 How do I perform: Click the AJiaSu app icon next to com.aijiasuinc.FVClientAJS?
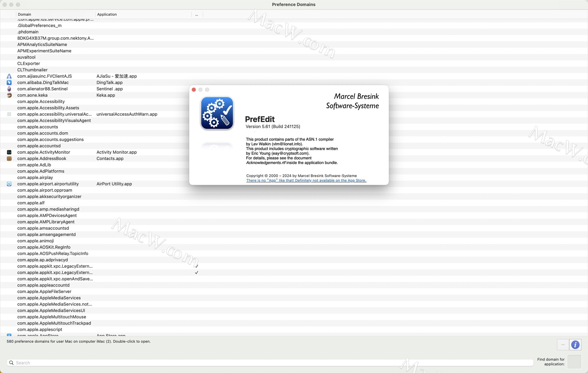click(x=9, y=76)
